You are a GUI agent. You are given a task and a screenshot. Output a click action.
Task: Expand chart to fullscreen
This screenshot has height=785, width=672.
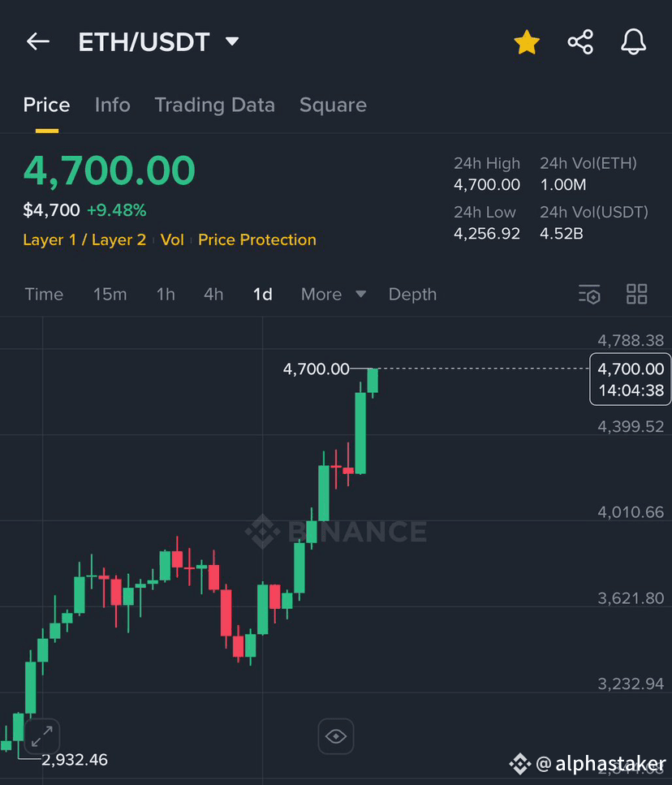[42, 736]
